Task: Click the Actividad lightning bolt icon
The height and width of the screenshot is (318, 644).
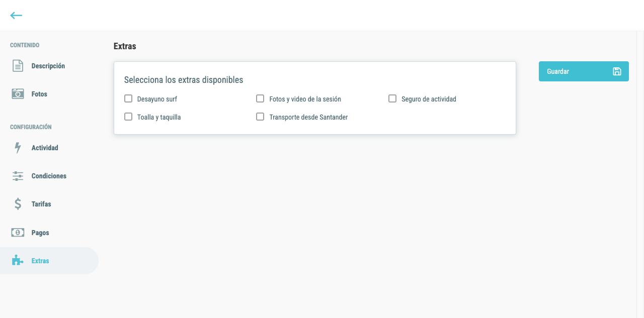Action: tap(18, 148)
